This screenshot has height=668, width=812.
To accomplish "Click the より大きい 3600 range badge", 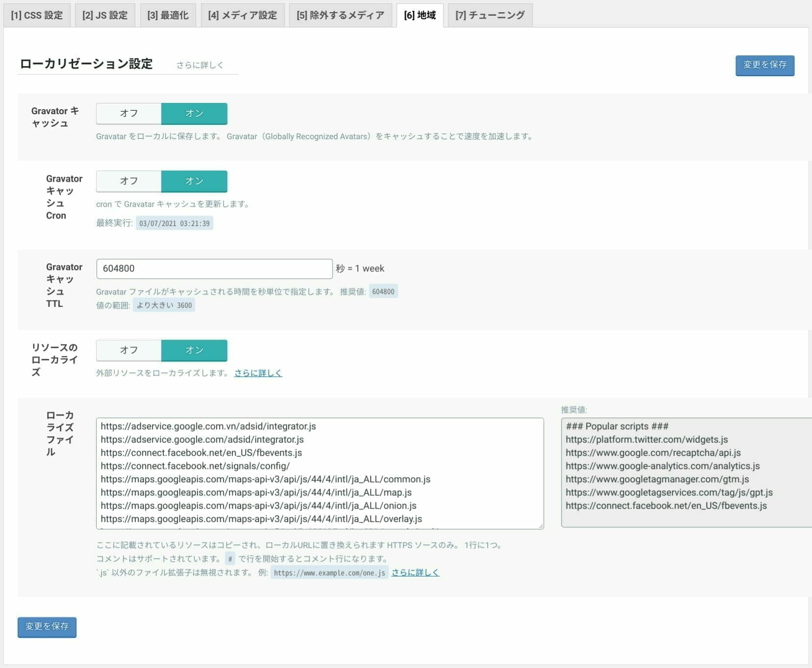I will click(164, 305).
